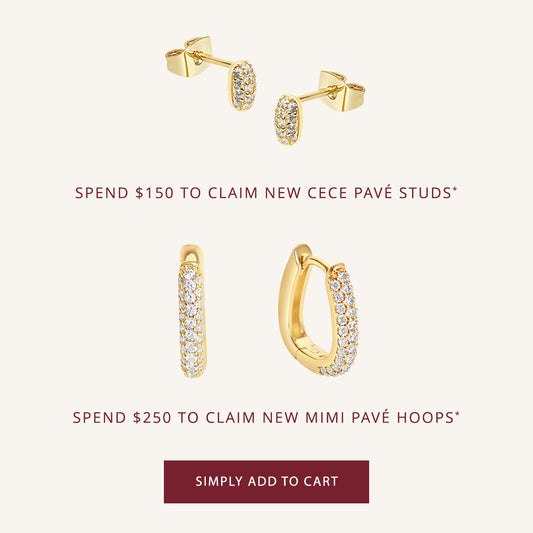Select the lower-right Cece pavé stud earring
533x533 pixels.
[320, 107]
